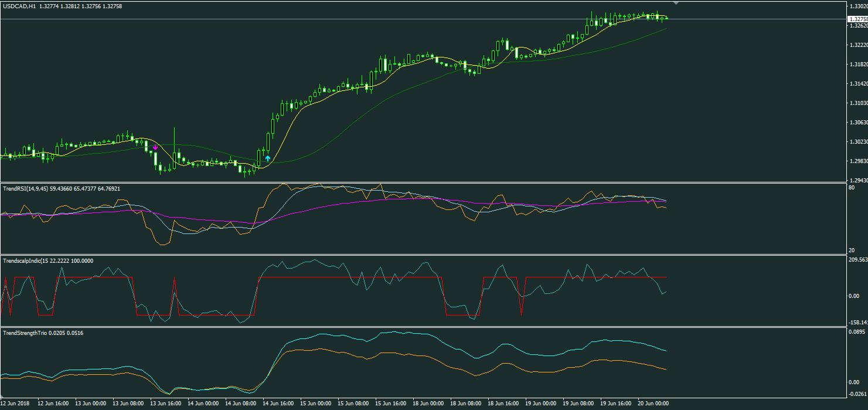Click the highlighted current price label 1.32758

(x=857, y=19)
